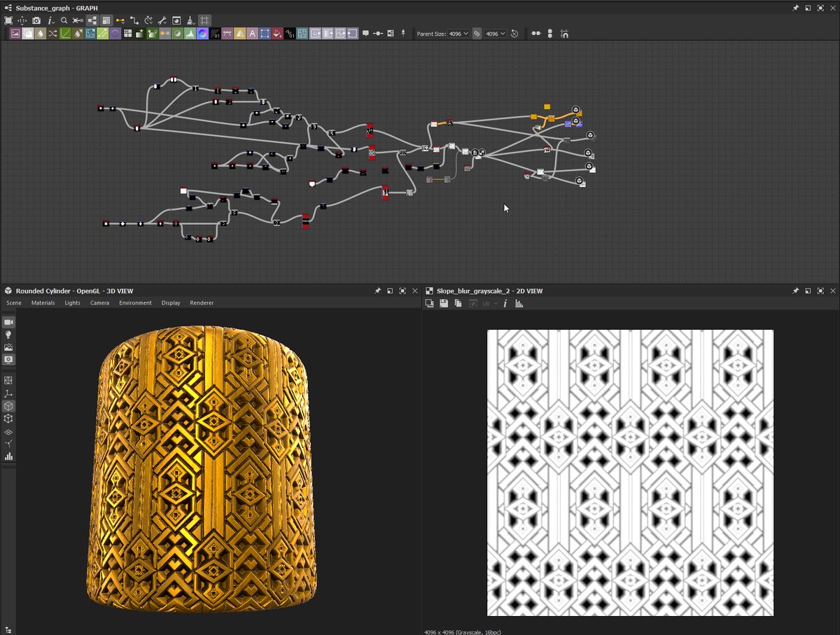Open the search icon in graph toolbar
840x635 pixels.
63,20
